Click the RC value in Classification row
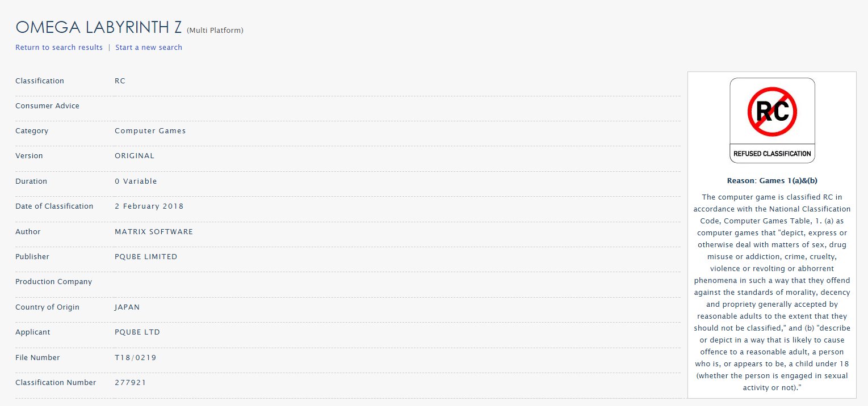Viewport: 868px width, 406px height. [x=120, y=81]
